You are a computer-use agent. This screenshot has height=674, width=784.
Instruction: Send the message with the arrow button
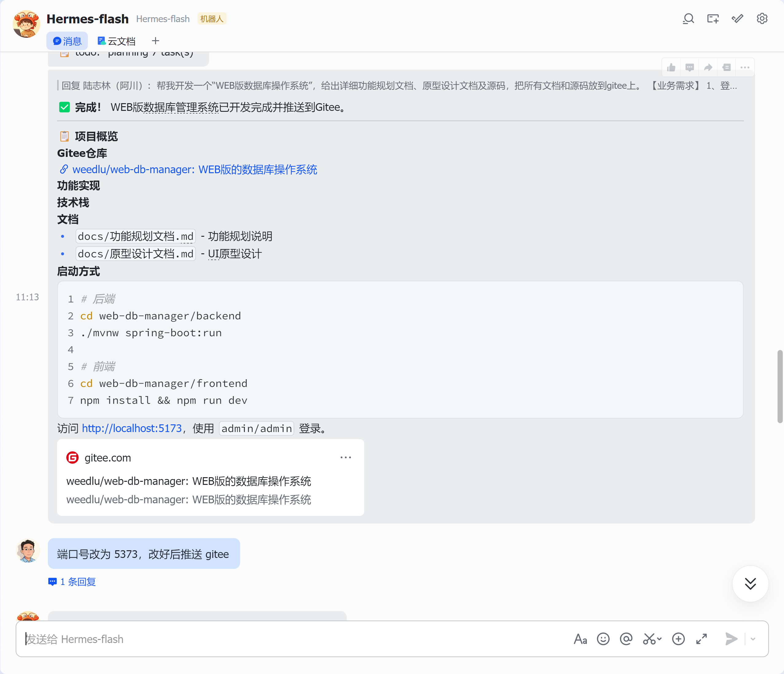(x=731, y=639)
